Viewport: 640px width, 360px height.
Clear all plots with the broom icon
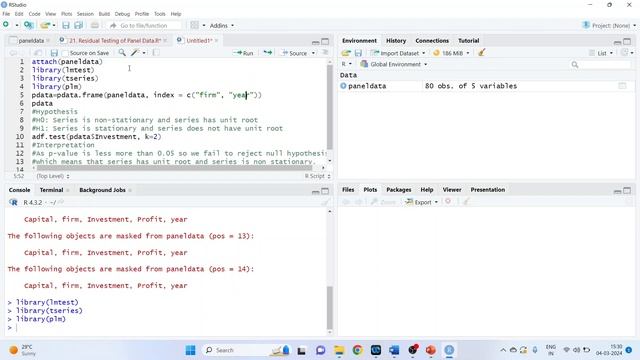[466, 202]
